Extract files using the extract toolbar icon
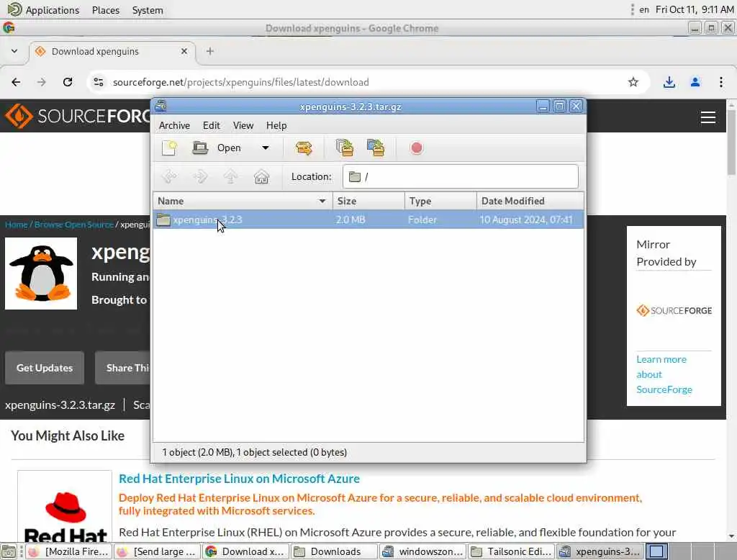 304,148
